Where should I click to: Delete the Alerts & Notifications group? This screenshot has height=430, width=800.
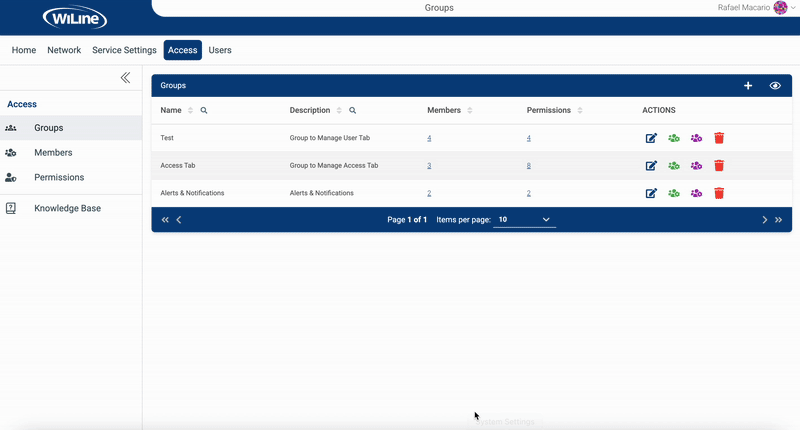719,193
